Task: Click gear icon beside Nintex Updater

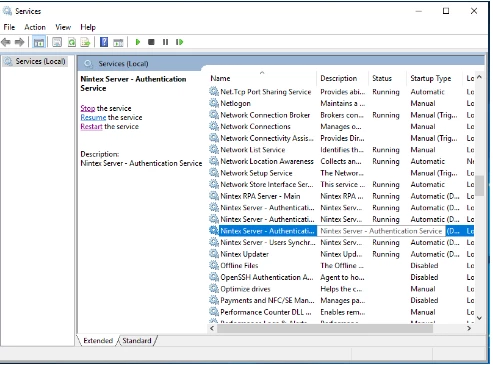Action: 214,254
